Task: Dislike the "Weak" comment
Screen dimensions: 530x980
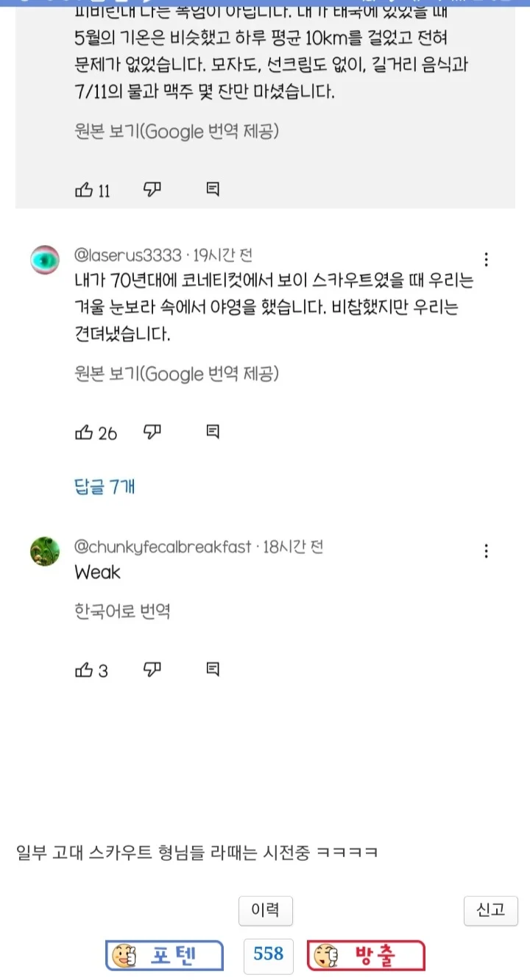Action: coord(152,670)
